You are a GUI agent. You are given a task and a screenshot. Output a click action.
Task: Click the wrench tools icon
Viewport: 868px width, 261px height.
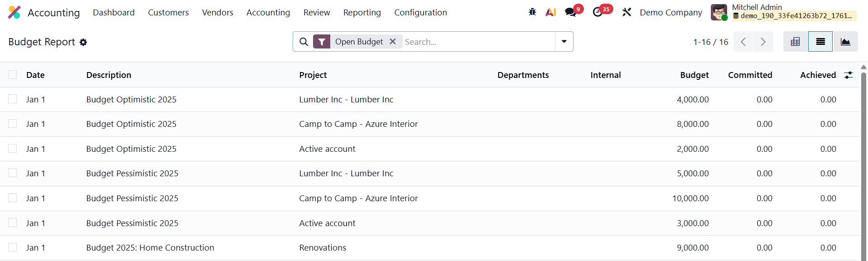627,12
